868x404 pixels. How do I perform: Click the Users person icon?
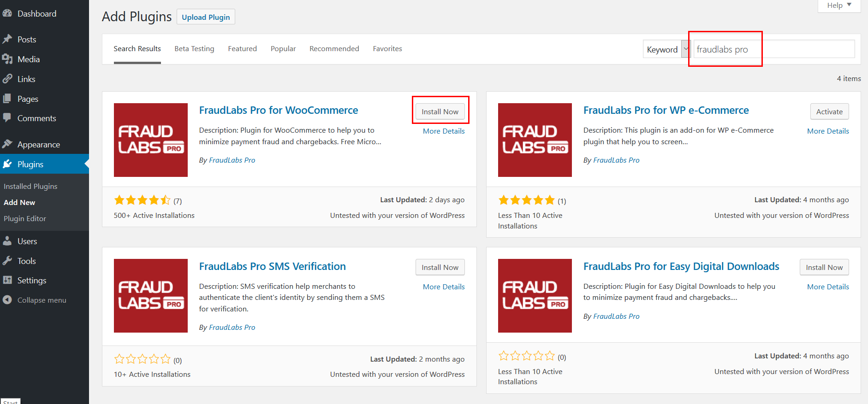7,241
